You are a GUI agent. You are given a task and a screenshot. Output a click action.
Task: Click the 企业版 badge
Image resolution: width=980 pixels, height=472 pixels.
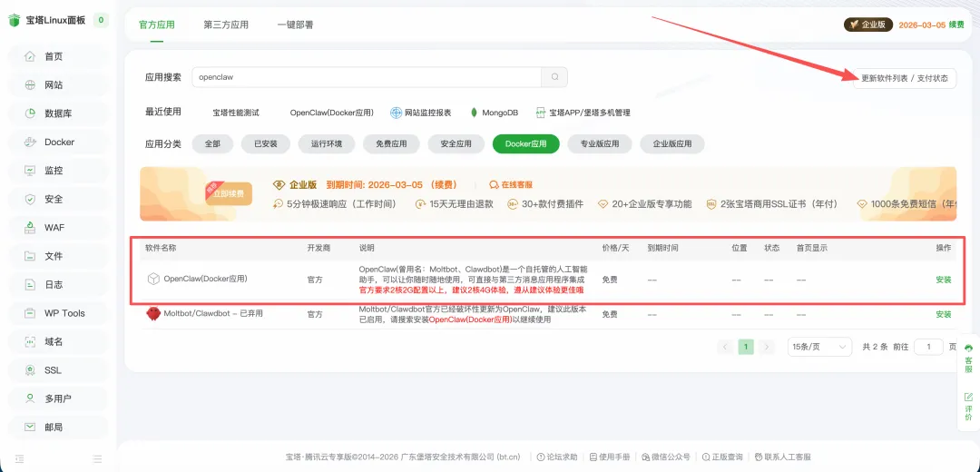pyautogui.click(x=868, y=25)
